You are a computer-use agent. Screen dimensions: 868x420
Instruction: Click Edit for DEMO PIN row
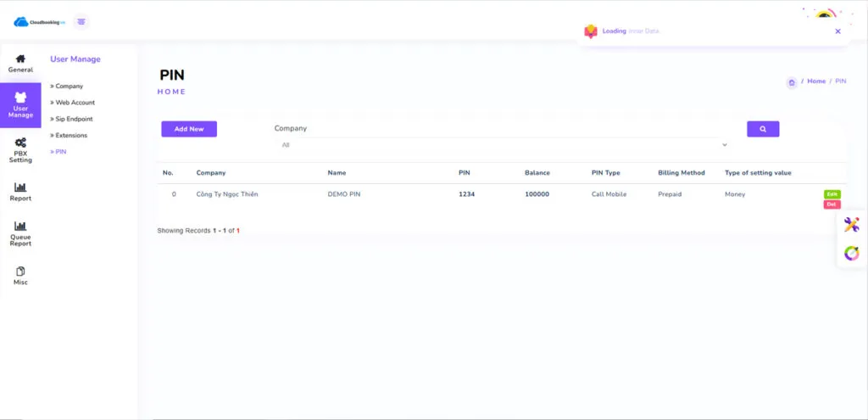[832, 194]
